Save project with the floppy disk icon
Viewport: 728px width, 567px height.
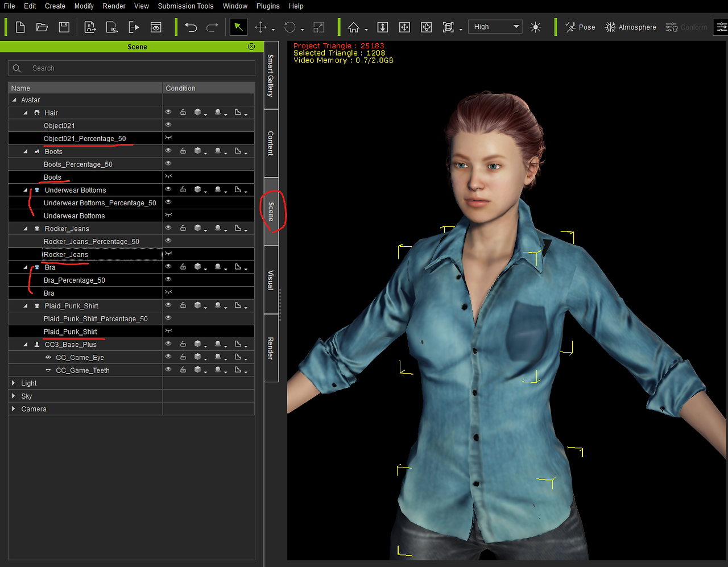point(64,27)
